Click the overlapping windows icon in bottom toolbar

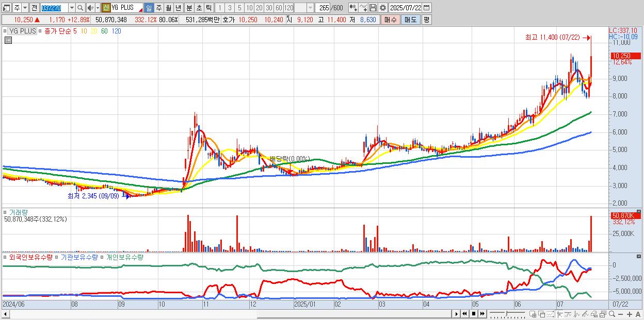[542, 314]
